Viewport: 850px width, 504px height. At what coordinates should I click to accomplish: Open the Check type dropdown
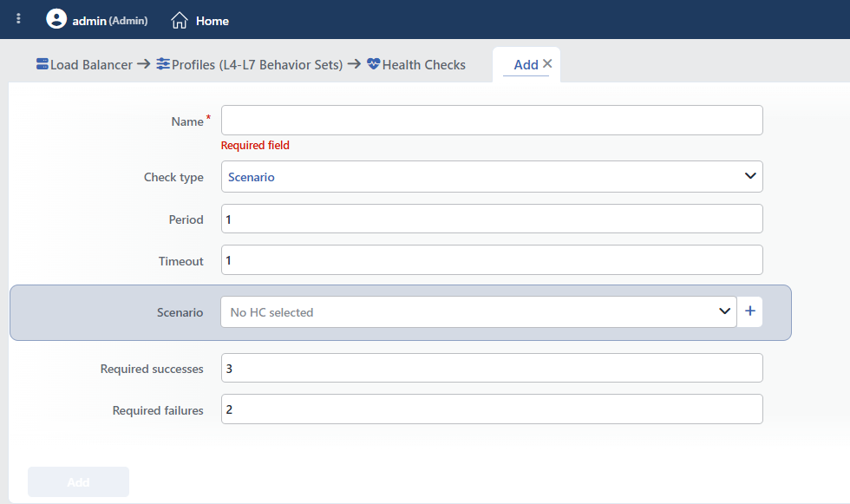(492, 177)
